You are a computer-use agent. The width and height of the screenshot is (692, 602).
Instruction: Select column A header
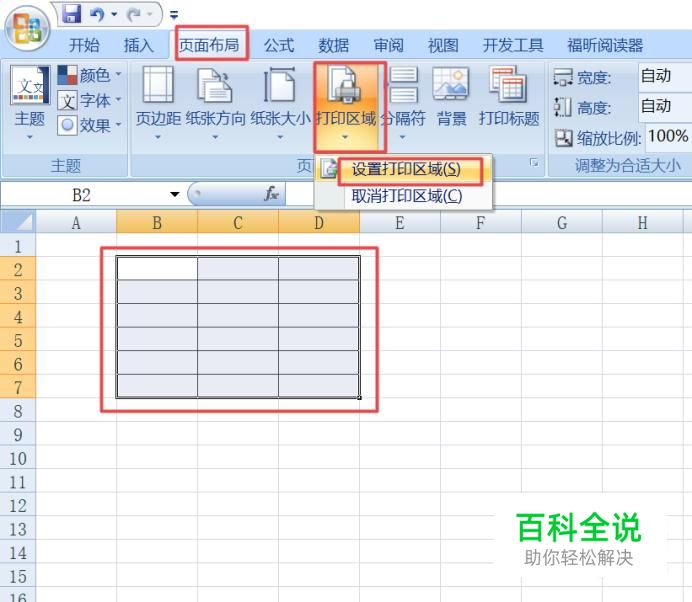point(76,222)
